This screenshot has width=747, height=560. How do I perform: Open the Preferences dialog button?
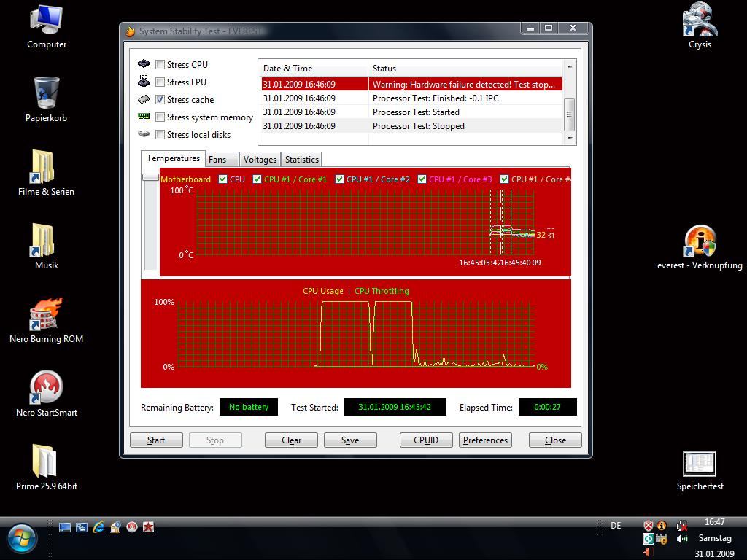(x=485, y=440)
